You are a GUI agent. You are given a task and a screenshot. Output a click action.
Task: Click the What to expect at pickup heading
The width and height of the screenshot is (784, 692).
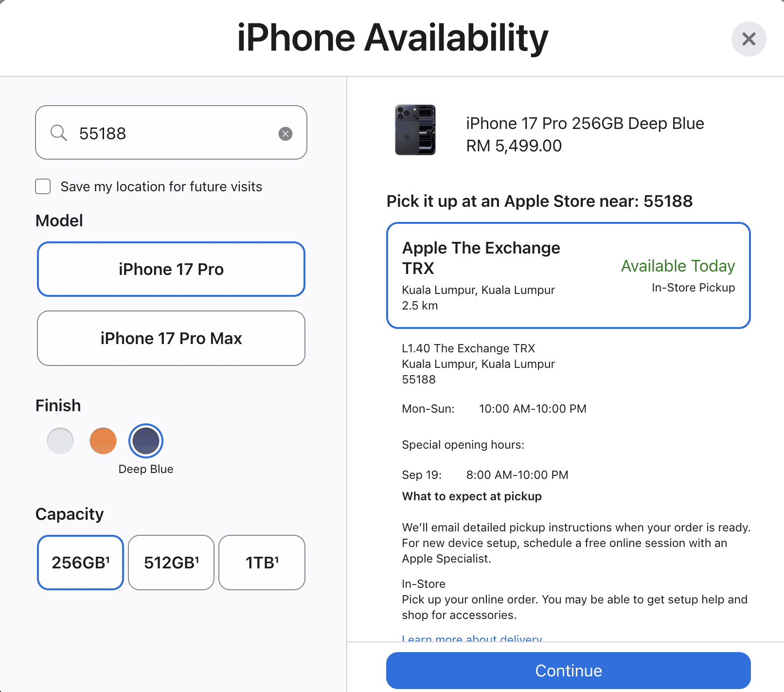click(x=471, y=496)
